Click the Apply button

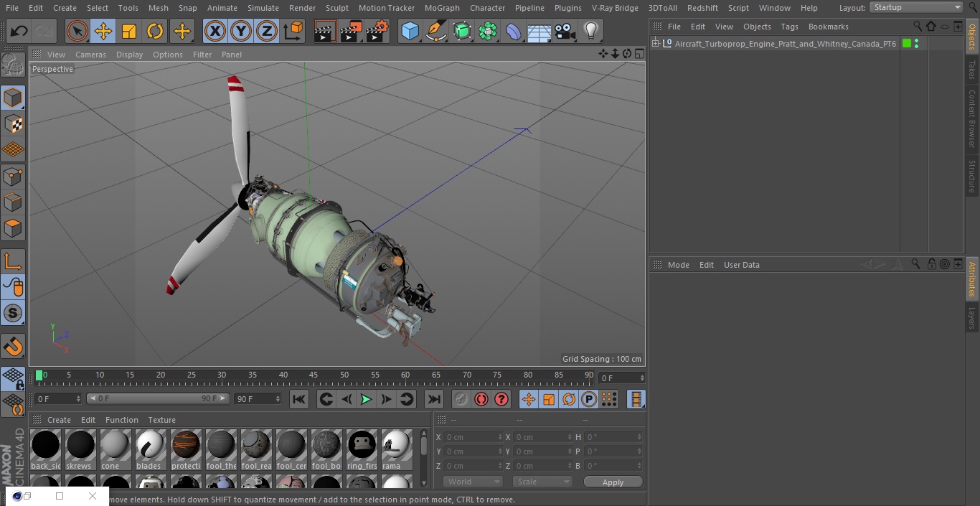point(613,482)
